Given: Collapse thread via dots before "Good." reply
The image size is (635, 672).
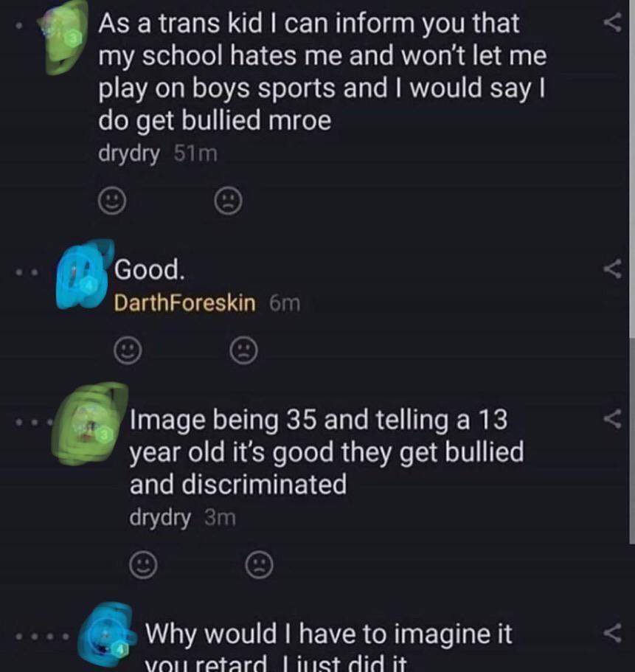Looking at the screenshot, I should point(27,271).
